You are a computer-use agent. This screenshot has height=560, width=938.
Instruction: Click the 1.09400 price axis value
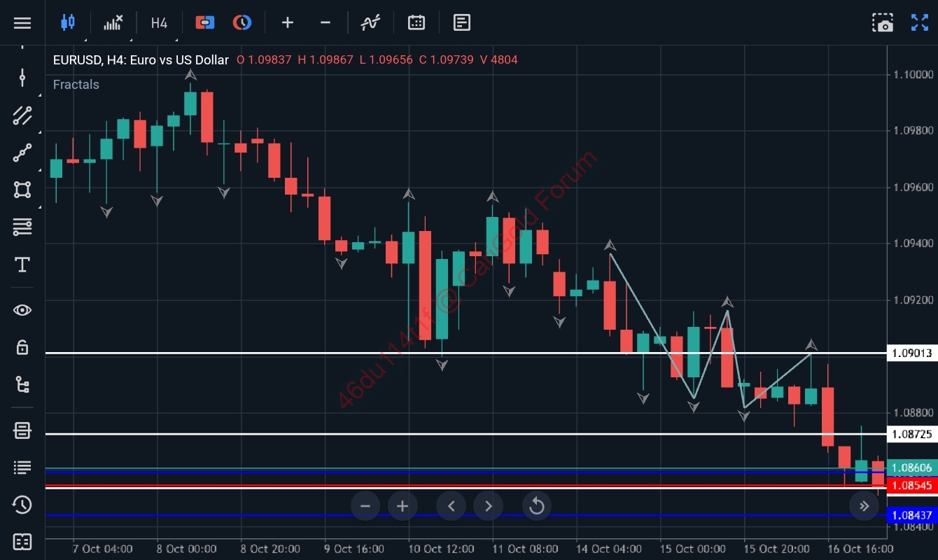pos(912,244)
